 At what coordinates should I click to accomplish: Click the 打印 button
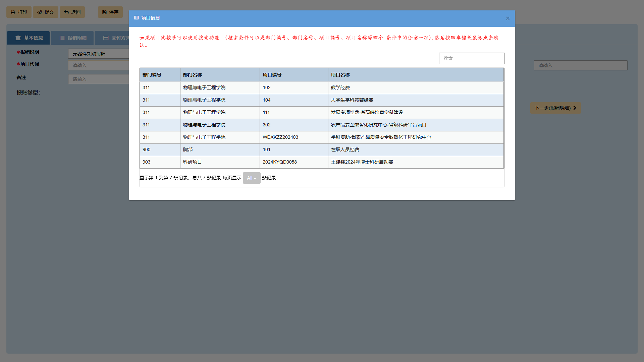tap(19, 12)
